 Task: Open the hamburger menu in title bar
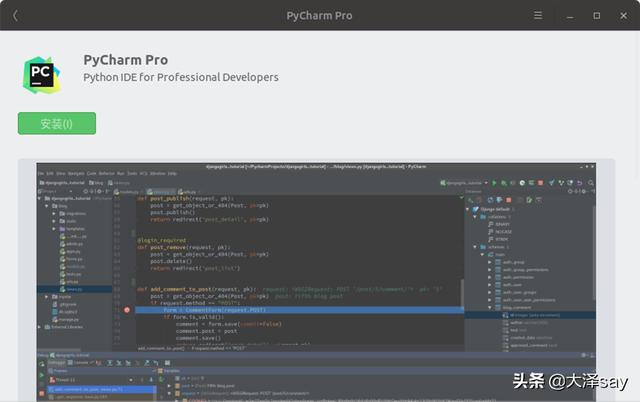pyautogui.click(x=538, y=16)
